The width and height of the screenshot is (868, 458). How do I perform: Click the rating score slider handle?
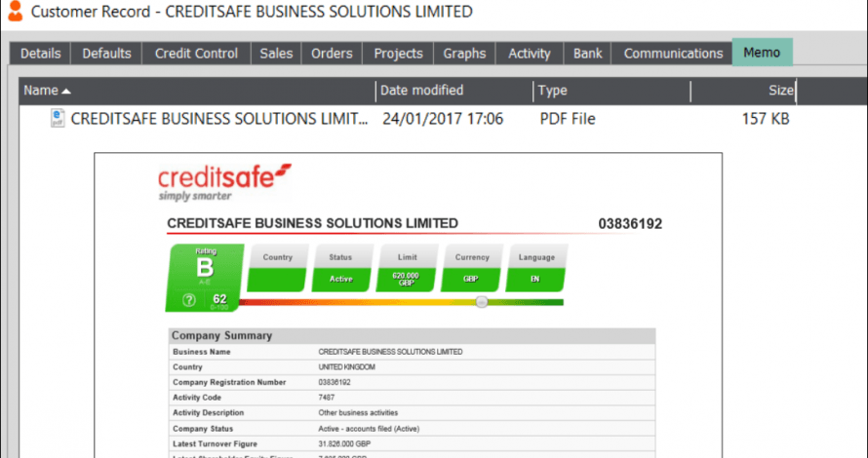482,302
